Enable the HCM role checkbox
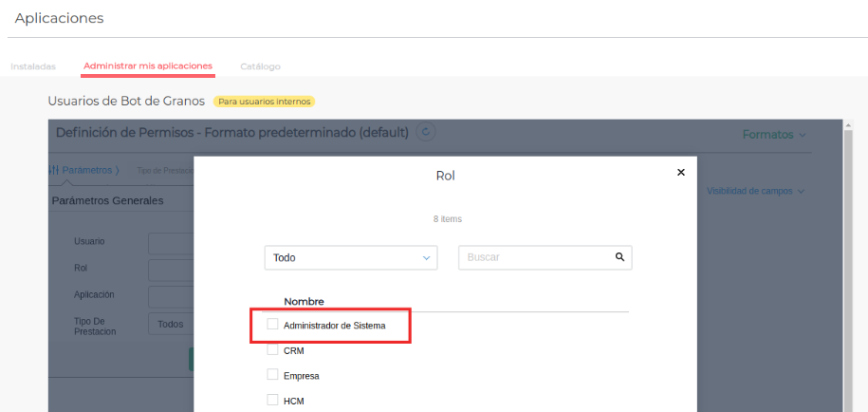Viewport: 868px width, 412px height. click(x=272, y=400)
